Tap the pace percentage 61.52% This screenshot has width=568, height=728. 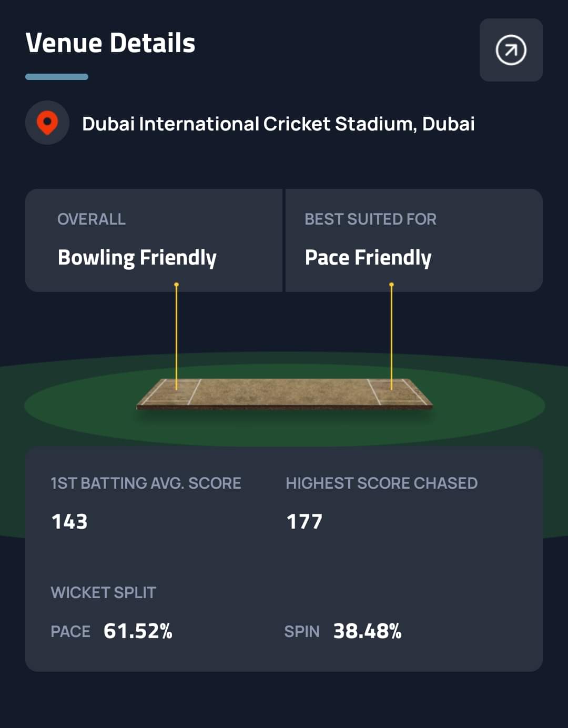pos(138,631)
